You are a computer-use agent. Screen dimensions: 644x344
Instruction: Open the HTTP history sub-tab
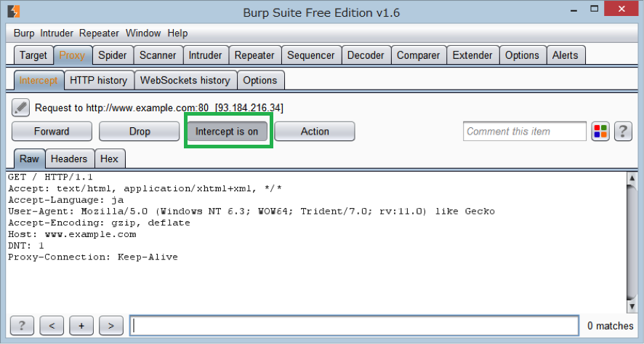click(x=99, y=80)
